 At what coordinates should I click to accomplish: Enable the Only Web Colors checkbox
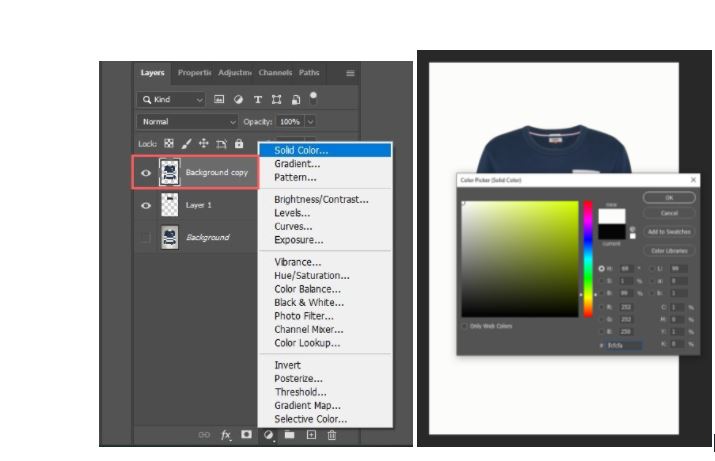[465, 326]
